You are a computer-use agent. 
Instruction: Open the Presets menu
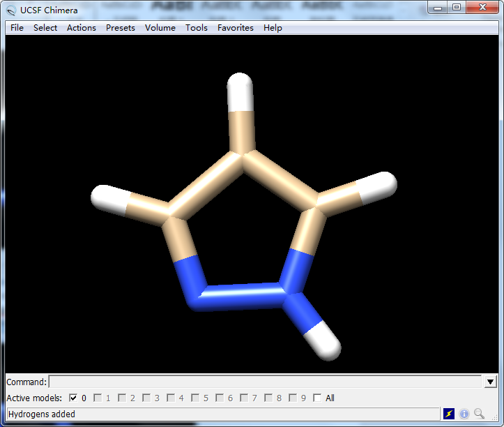coord(121,28)
